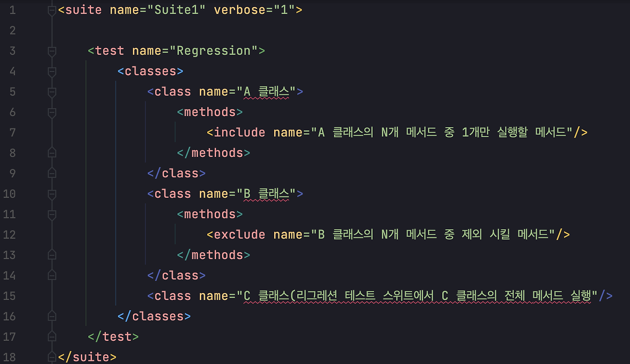630x364 pixels.
Task: Collapse the methods fold marker on line 6
Action: pos(51,112)
